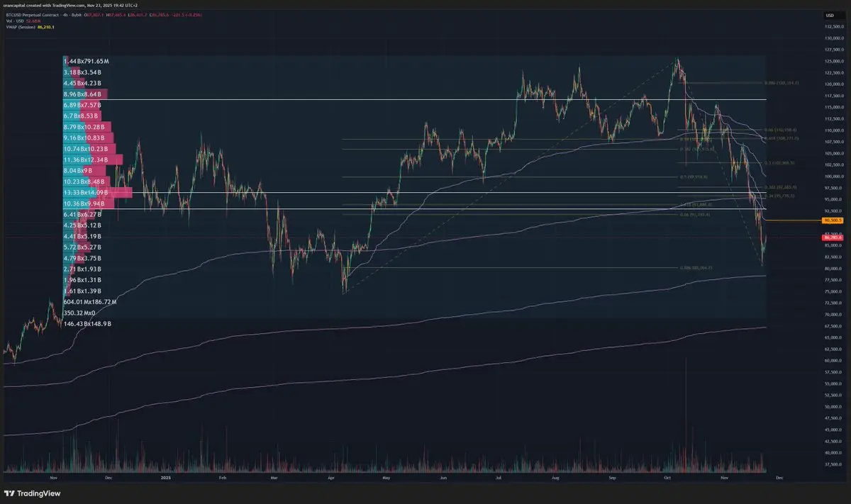The width and height of the screenshot is (851, 504).
Task: Select volume profile row 604.01 Mx186.72 M
Action: click(89, 302)
